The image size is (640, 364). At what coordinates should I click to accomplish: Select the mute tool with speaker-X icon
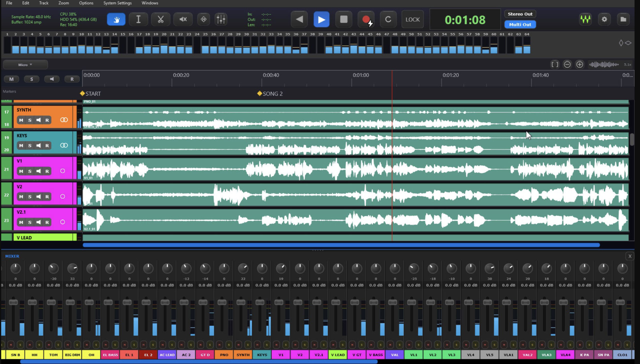point(183,19)
